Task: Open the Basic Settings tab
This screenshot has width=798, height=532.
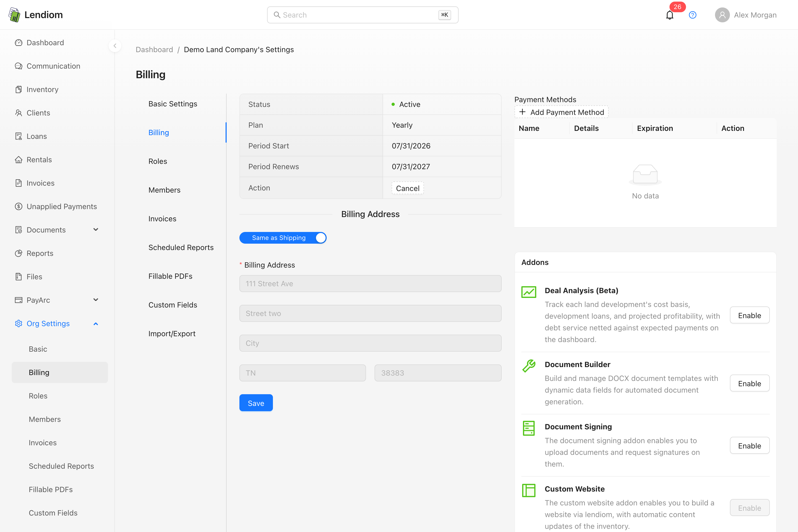Action: coord(173,104)
